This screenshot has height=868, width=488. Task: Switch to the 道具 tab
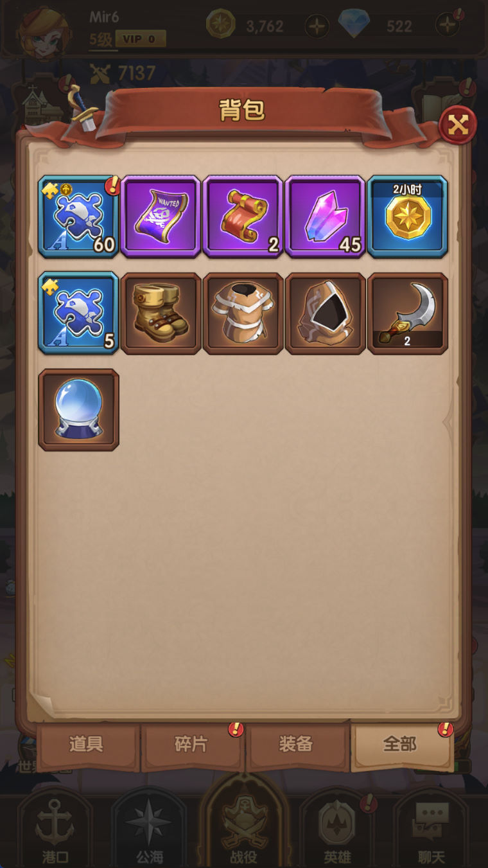87,745
